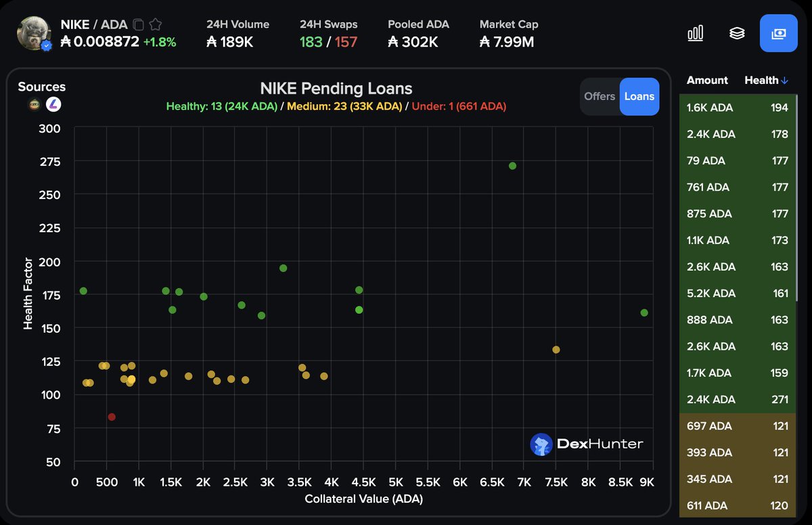Image resolution: width=812 pixels, height=525 pixels.
Task: Sort by the Health column arrow
Action: (x=785, y=81)
